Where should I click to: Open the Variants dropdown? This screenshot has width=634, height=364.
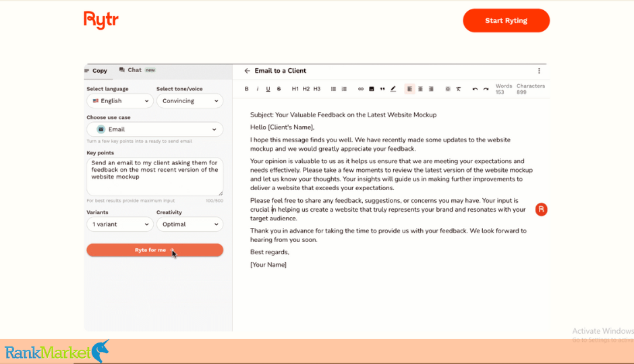pyautogui.click(x=119, y=224)
